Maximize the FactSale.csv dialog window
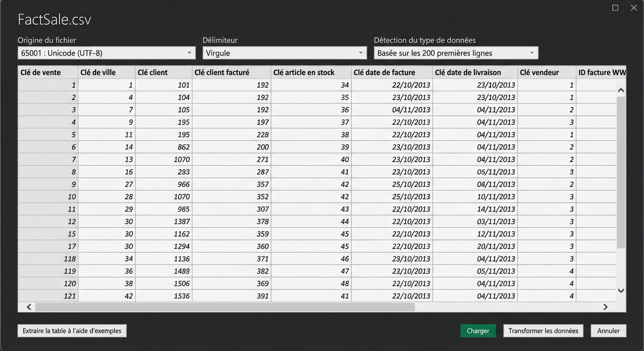 (615, 8)
